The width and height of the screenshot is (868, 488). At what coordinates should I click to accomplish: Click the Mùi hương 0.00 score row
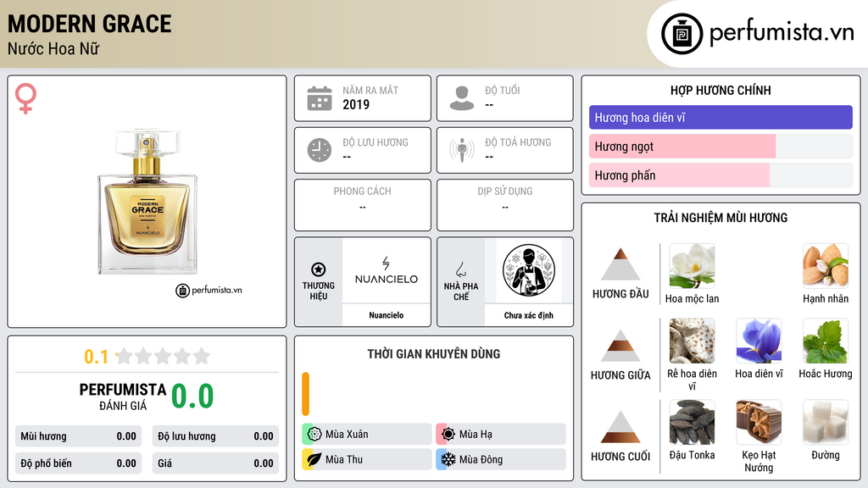[x=78, y=436]
